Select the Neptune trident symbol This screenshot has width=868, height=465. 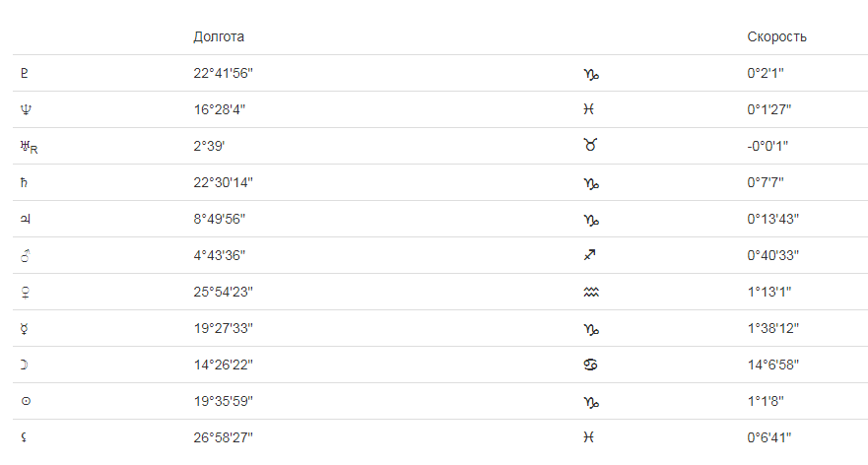(x=26, y=109)
